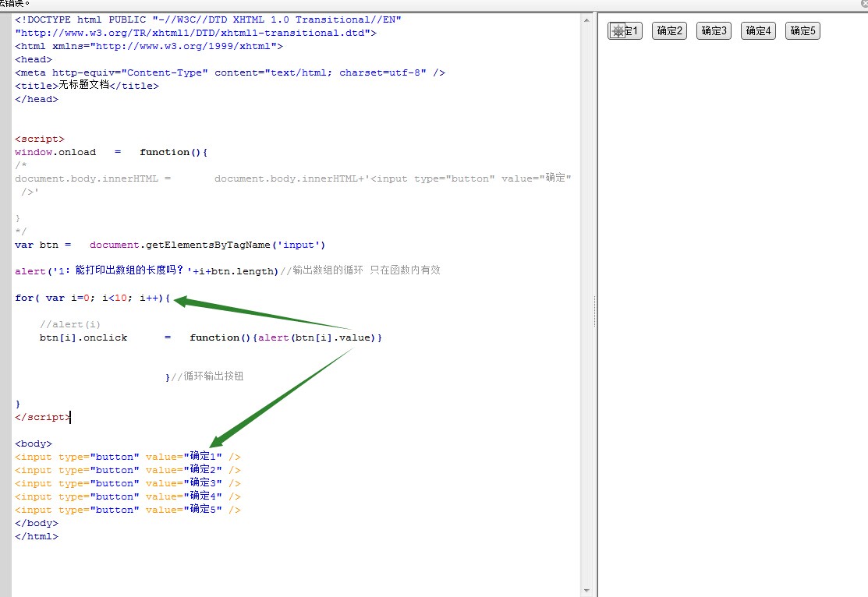
Task: Click the btn[i].onclick function line
Action: pyautogui.click(x=211, y=337)
